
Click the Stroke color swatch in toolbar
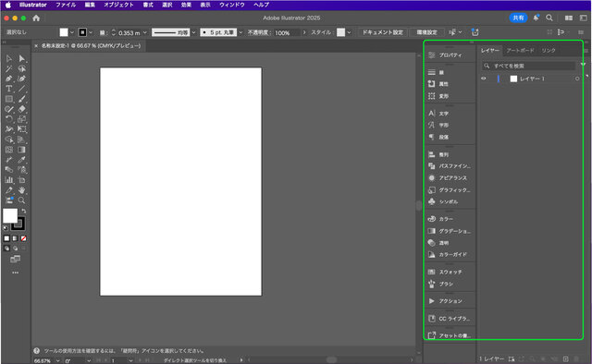coord(18,224)
